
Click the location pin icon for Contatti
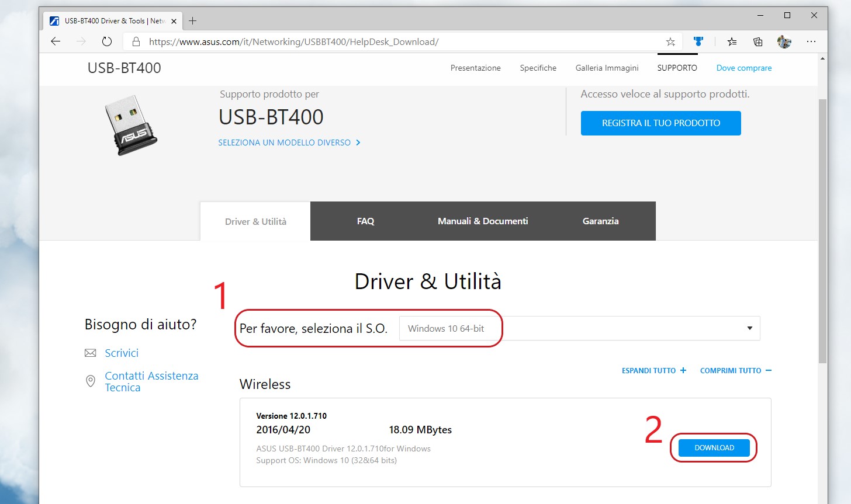click(90, 381)
